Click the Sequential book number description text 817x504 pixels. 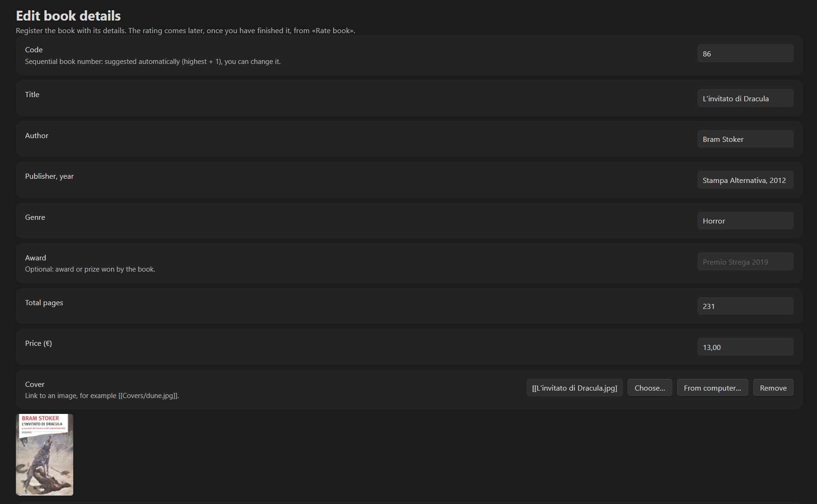pos(153,62)
